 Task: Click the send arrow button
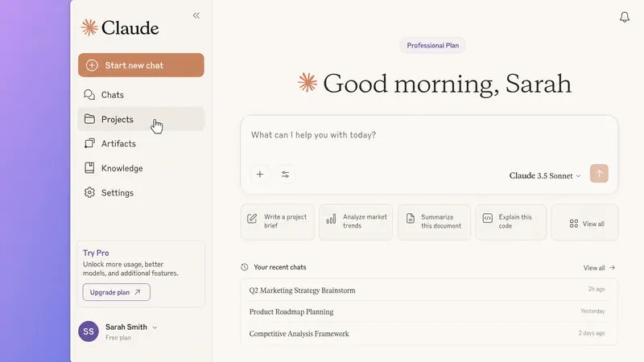(x=599, y=174)
